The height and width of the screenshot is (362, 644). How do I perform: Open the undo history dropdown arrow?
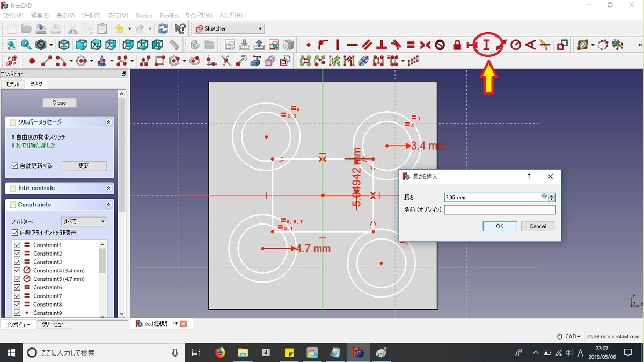(x=130, y=29)
